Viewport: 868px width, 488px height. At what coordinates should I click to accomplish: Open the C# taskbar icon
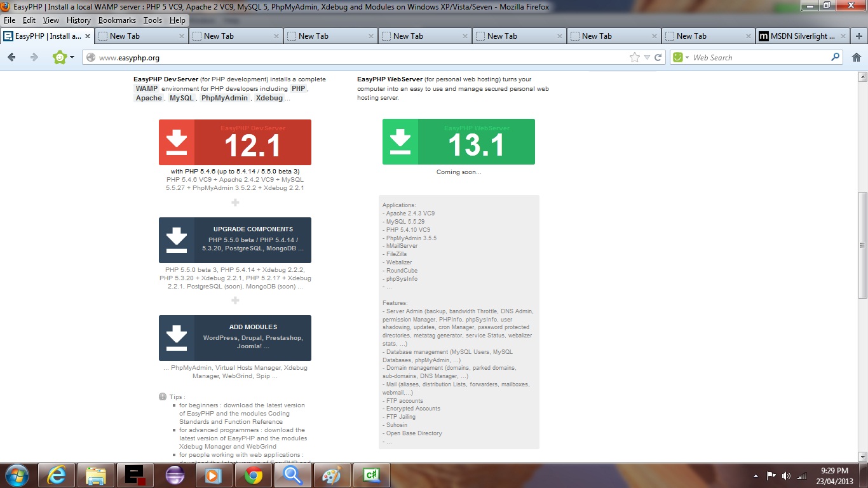372,475
